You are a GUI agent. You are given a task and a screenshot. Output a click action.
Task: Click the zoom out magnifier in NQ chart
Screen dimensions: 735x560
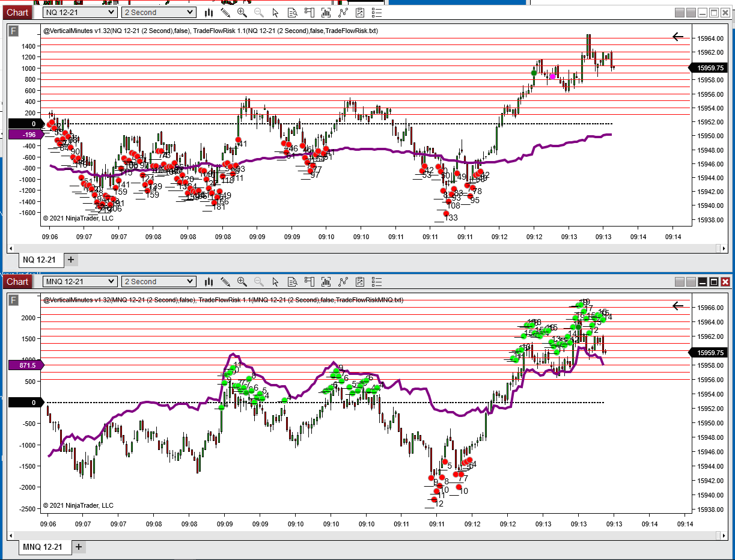tap(259, 12)
